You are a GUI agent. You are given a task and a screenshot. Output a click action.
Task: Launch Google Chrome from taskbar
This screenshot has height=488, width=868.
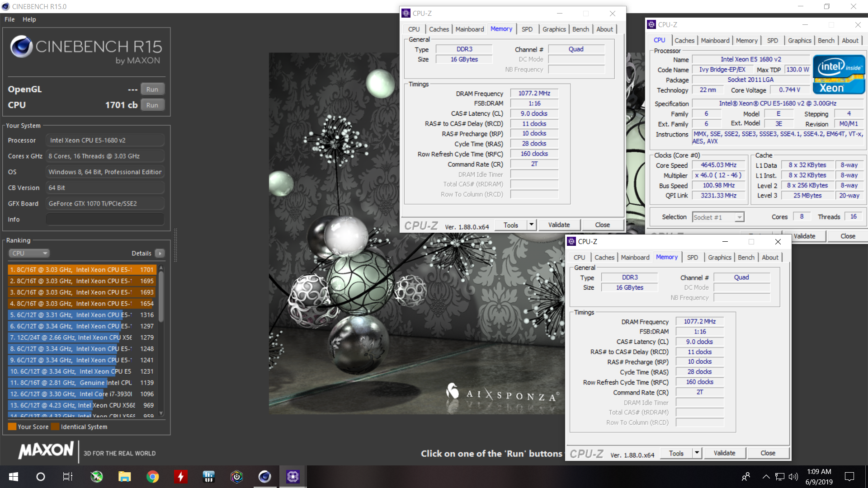point(153,477)
